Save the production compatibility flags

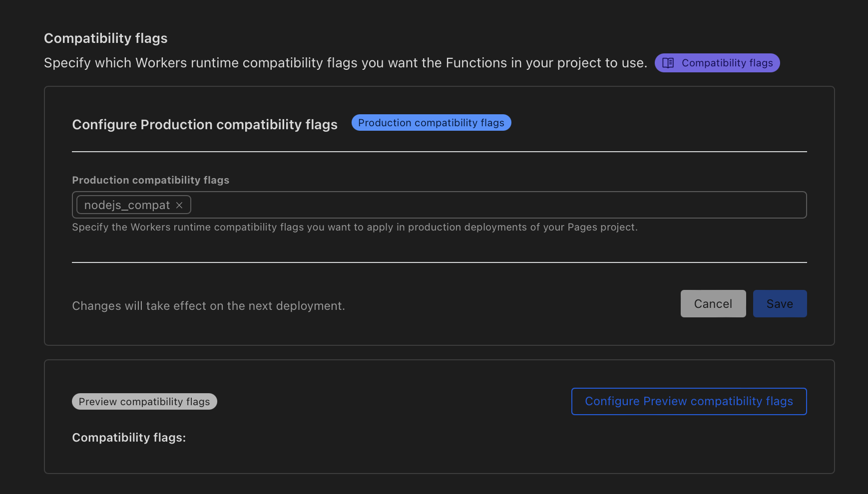[x=779, y=304]
